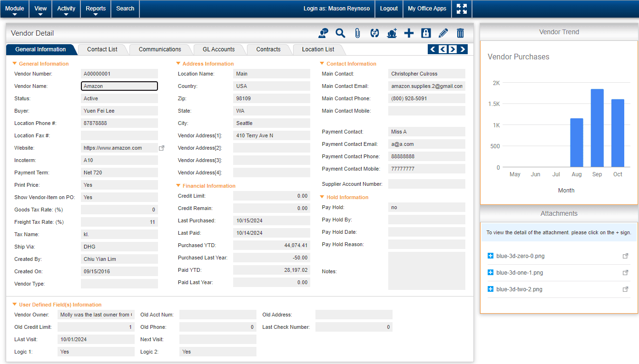Click the fullscreen expand icon in top bar

tap(462, 9)
